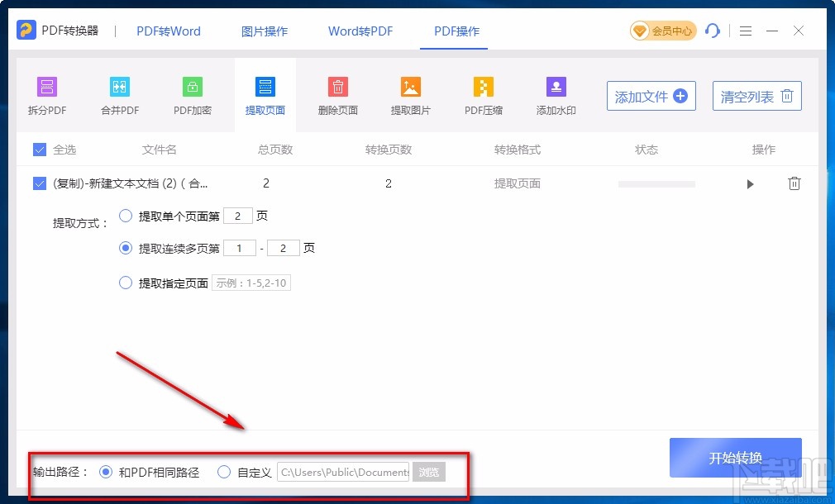Screen dimensions: 835x504
Task: Activate the 提取页面 tool
Action: pyautogui.click(x=265, y=93)
